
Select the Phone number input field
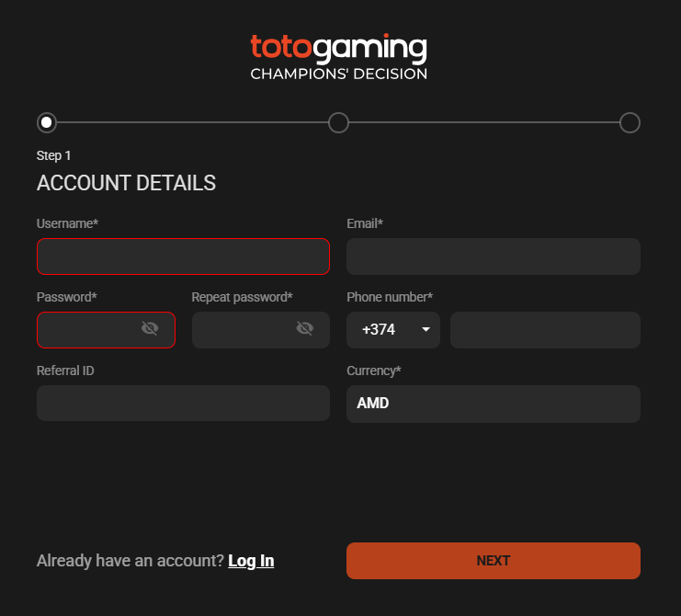click(x=544, y=330)
